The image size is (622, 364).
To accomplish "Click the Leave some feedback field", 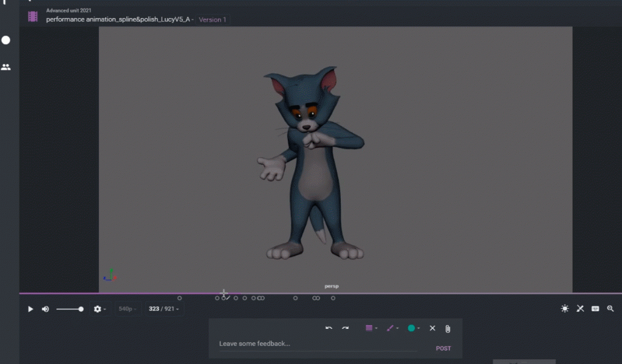I will (318, 344).
